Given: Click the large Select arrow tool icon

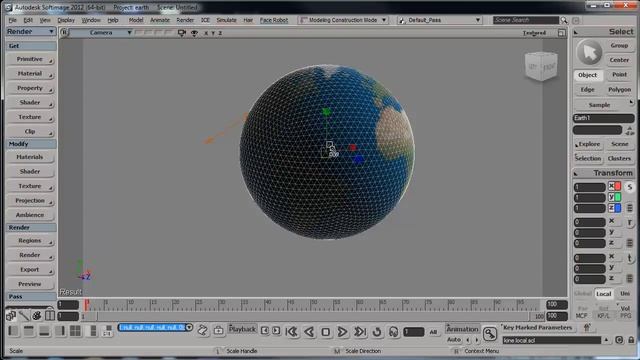Looking at the screenshot, I should [589, 53].
